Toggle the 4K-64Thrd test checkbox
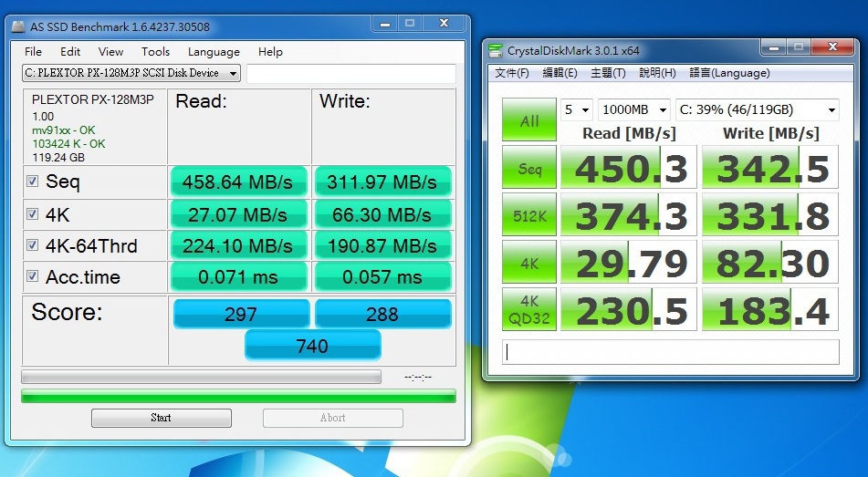The image size is (868, 477). (x=33, y=245)
